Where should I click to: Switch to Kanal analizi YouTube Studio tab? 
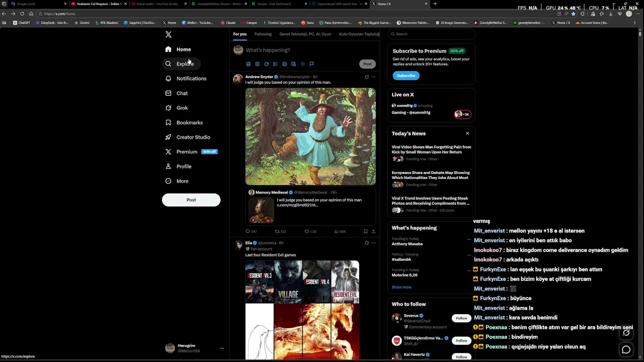[x=157, y=4]
